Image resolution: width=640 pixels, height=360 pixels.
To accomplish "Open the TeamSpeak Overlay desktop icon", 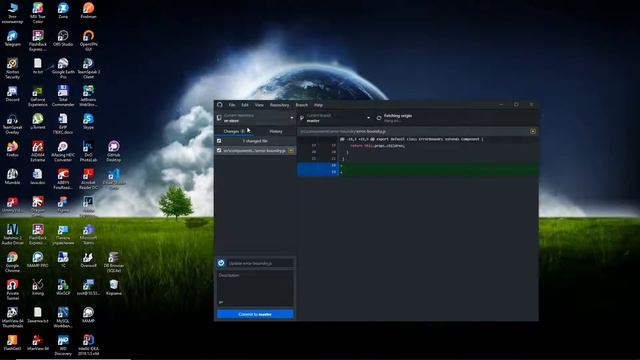I will coord(12,123).
